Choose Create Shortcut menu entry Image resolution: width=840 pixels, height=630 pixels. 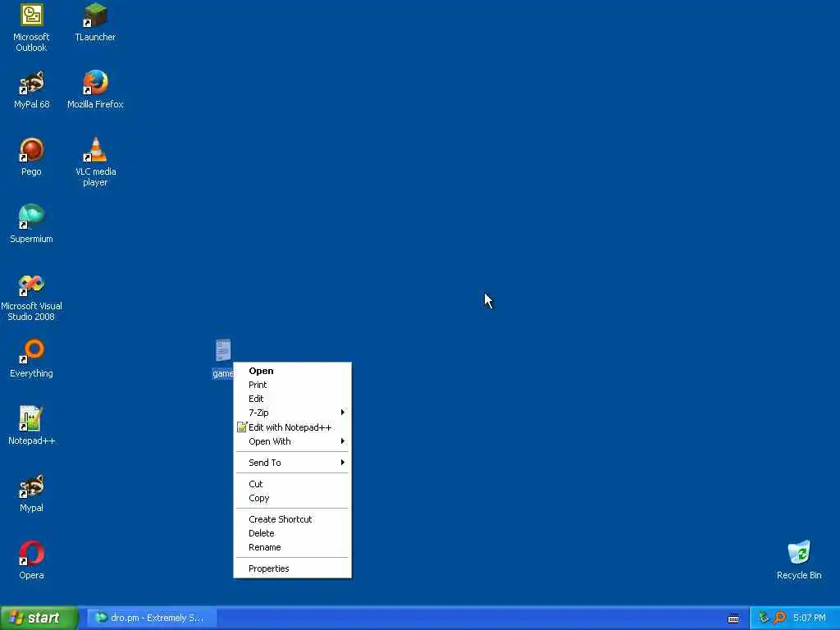click(293, 519)
